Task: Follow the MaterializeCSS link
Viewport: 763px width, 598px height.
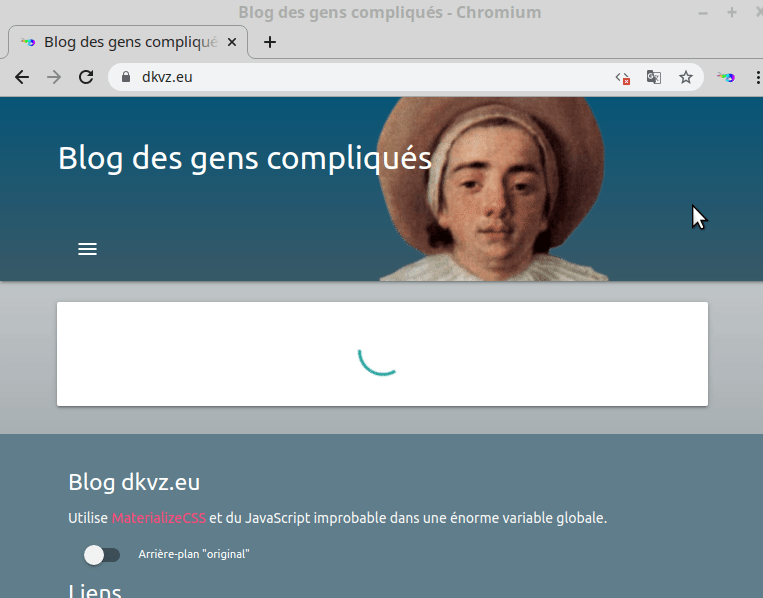Action: pos(159,518)
